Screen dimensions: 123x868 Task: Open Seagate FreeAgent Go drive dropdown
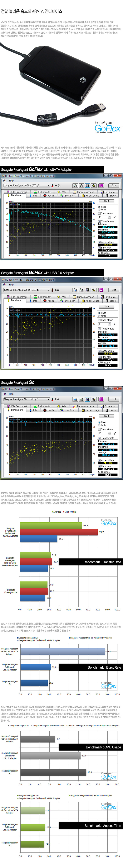point(27,400)
